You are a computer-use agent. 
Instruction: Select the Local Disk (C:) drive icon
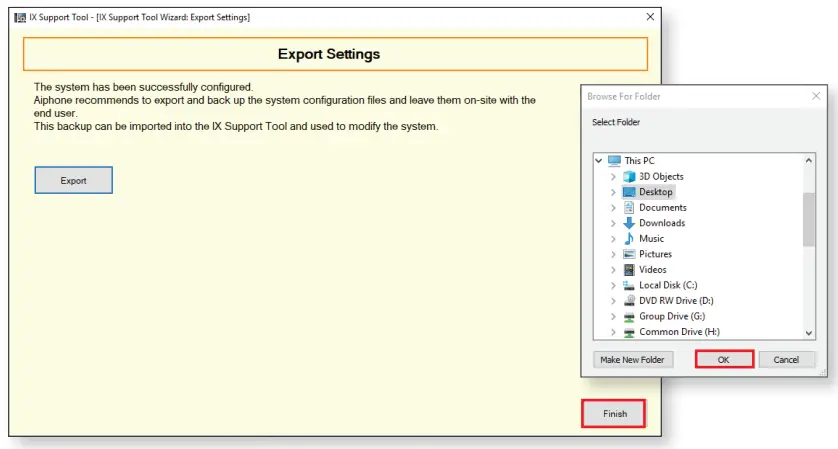coord(630,285)
